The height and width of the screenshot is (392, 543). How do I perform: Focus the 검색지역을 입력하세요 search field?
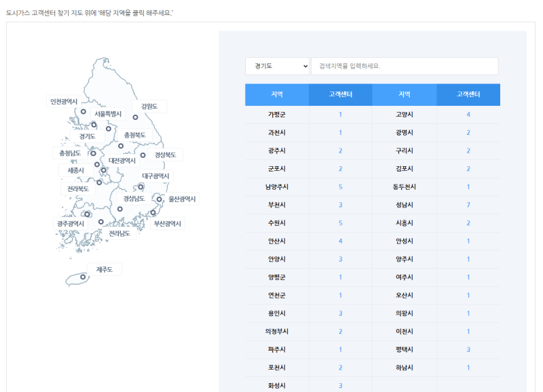(x=405, y=66)
